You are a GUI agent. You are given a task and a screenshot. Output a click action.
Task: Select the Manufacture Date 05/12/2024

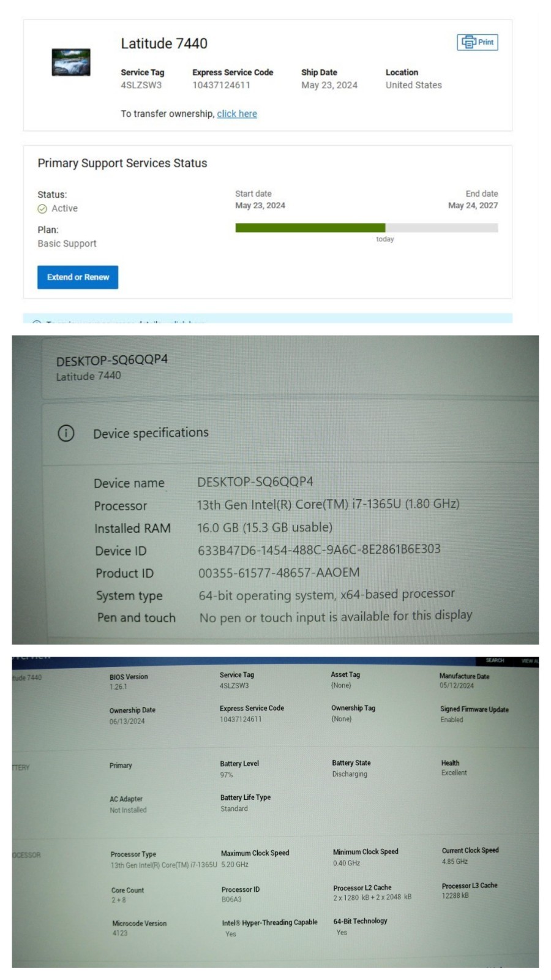coord(456,686)
